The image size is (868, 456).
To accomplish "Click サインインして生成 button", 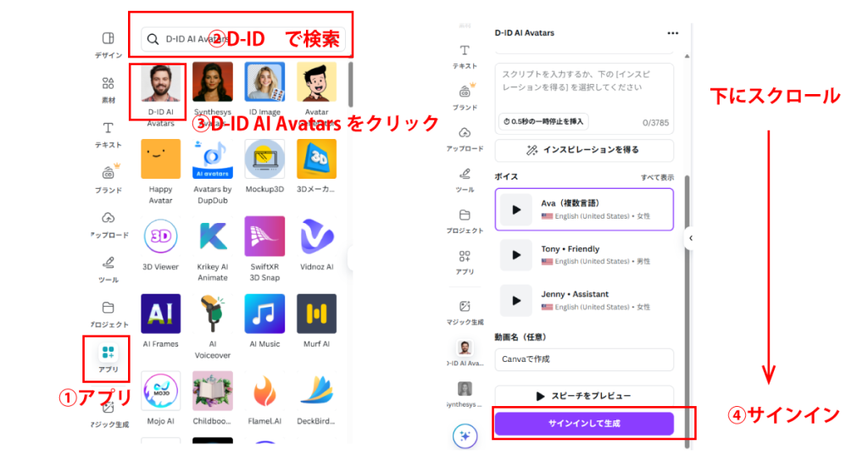I will (584, 423).
